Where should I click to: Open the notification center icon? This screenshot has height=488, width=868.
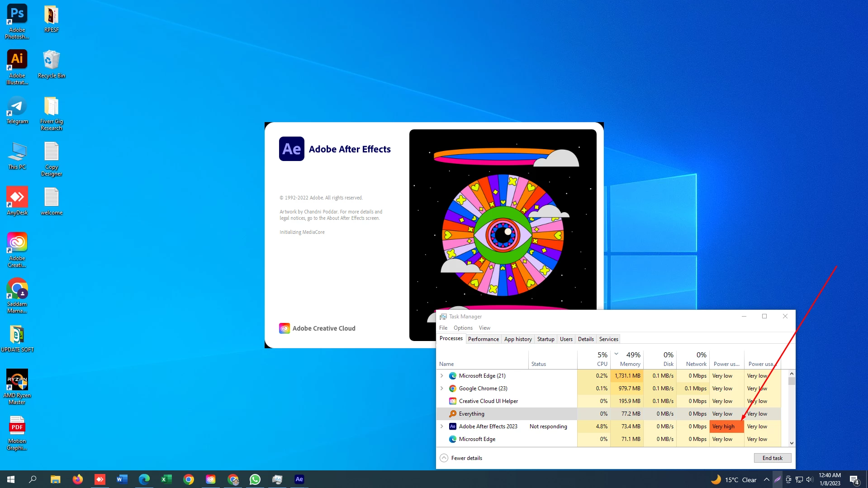[854, 480]
